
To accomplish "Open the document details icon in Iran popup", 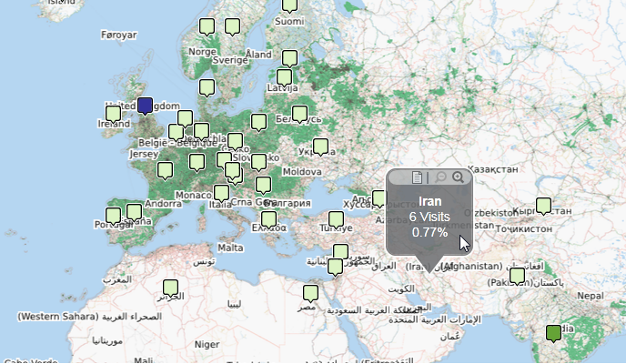I will 418,177.
